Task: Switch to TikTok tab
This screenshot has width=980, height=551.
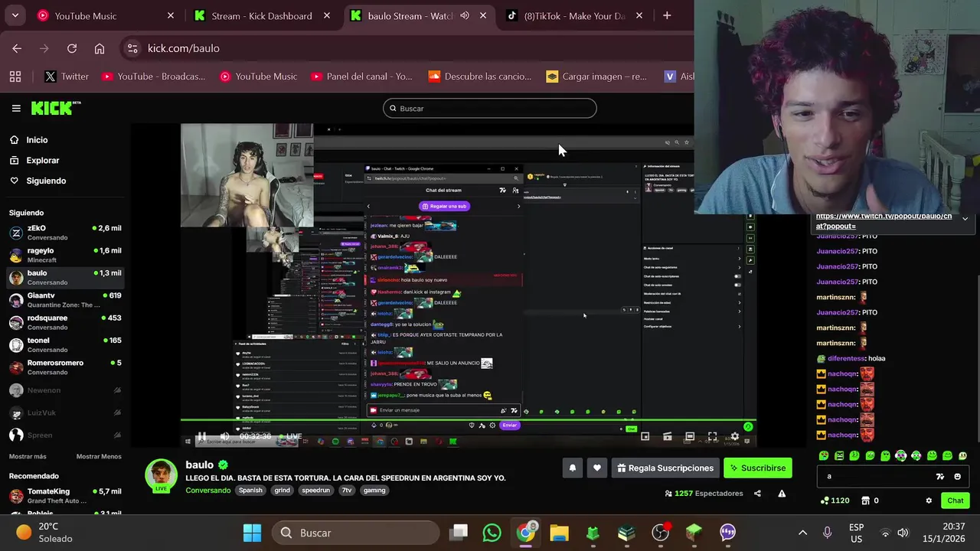Action: pyautogui.click(x=574, y=15)
